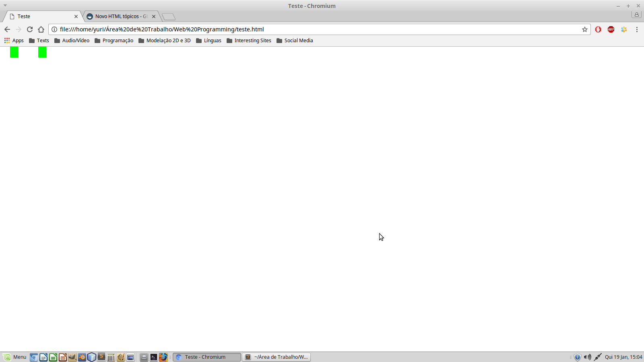Open the colorful paw print extension
The image size is (644, 362).
tap(624, 29)
